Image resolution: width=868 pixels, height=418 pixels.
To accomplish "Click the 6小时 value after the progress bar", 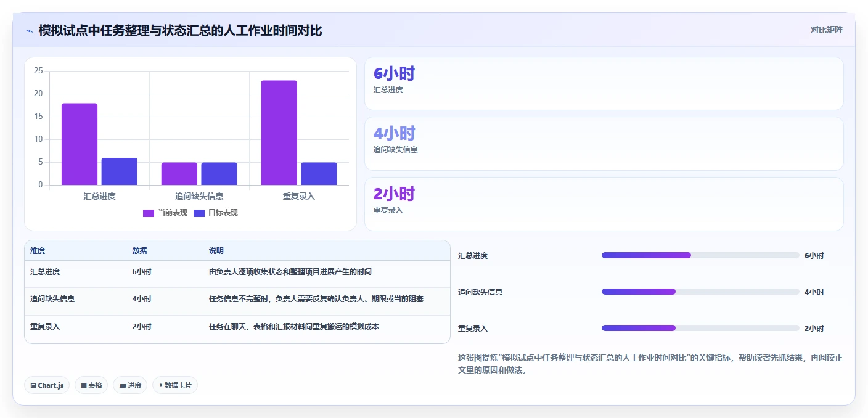I will 814,256.
